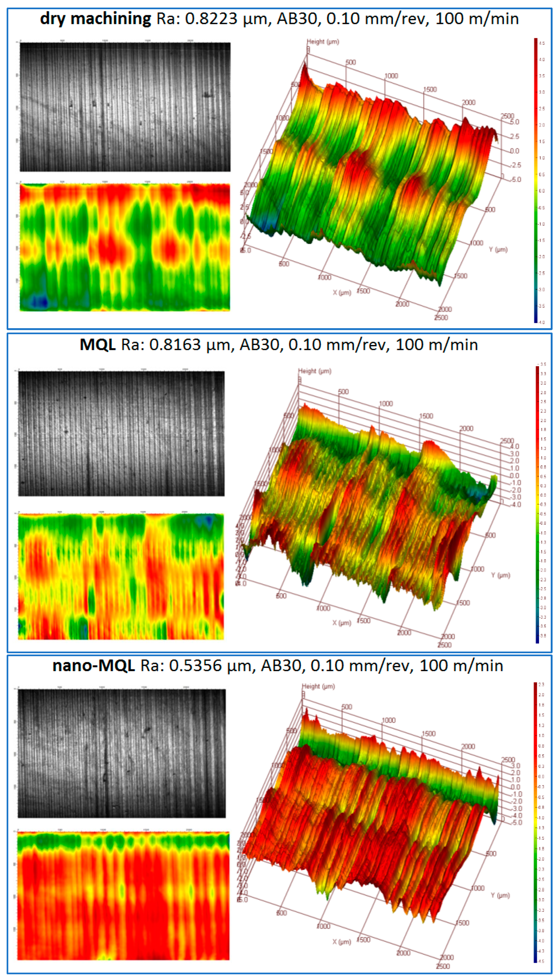Open the dry machining 2D height color map
559x980 pixels.
(125, 247)
